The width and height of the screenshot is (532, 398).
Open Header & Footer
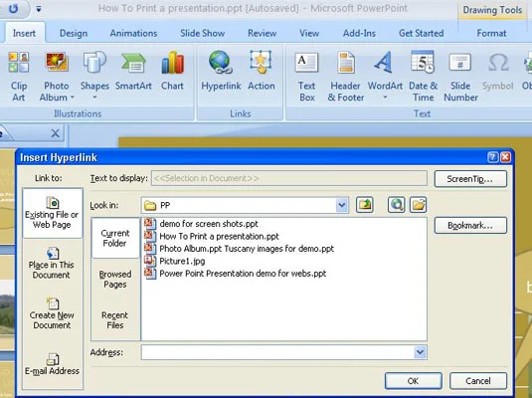[346, 77]
